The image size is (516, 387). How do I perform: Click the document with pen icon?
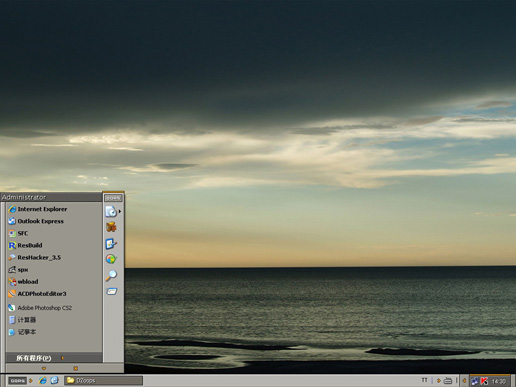coord(111,244)
